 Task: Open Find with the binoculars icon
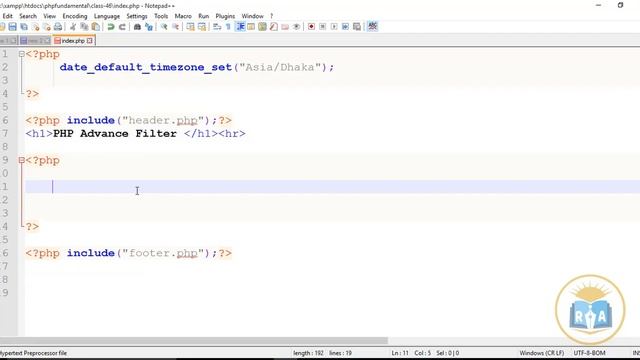(x=137, y=27)
